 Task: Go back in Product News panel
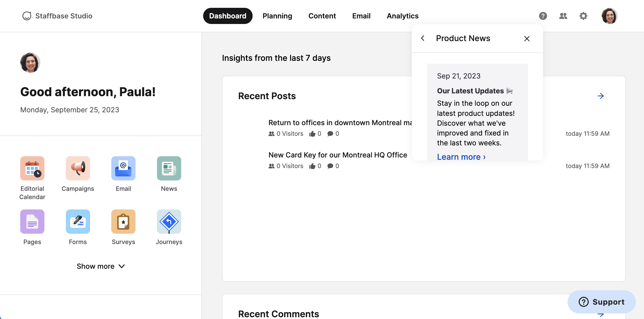coord(423,38)
